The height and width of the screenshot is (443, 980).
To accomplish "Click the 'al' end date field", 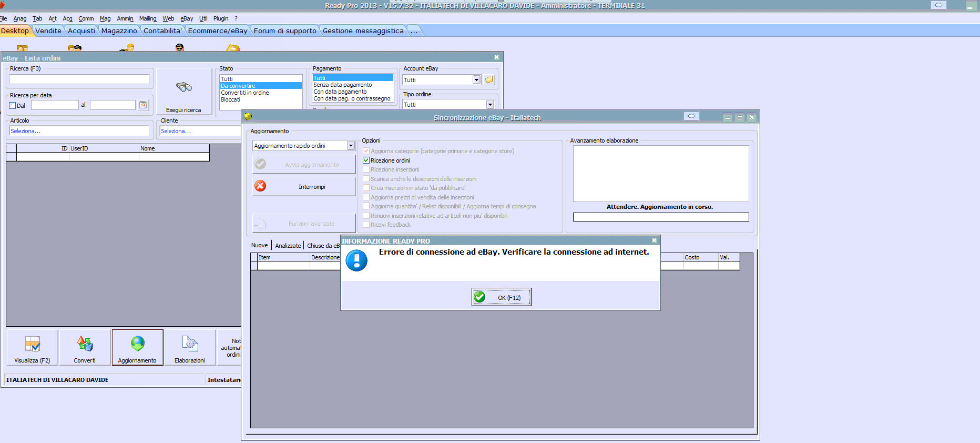I will point(113,105).
